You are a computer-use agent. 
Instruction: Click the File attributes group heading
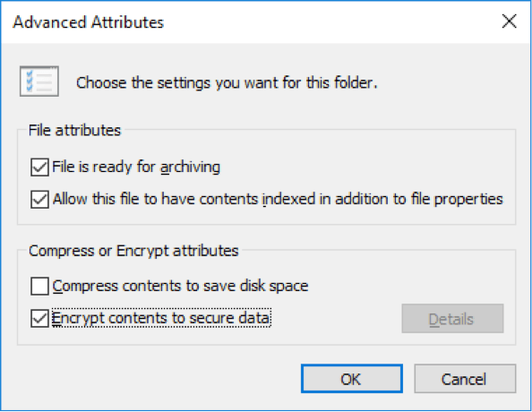[74, 131]
